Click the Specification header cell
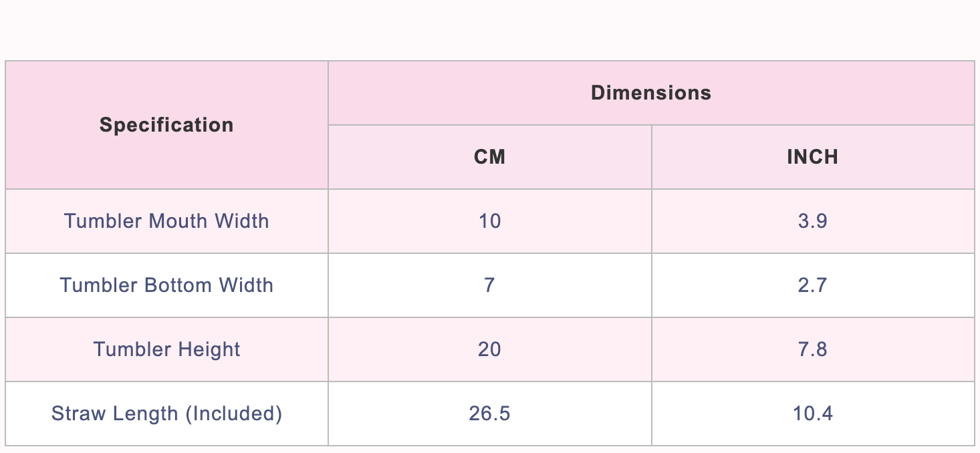 click(166, 125)
